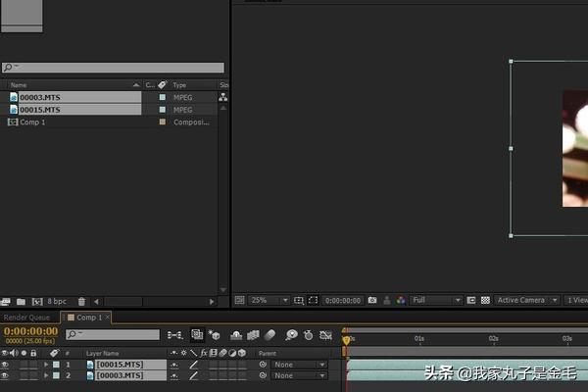Select the Comp 1 timeline tab
The width and height of the screenshot is (588, 392).
pyautogui.click(x=89, y=318)
